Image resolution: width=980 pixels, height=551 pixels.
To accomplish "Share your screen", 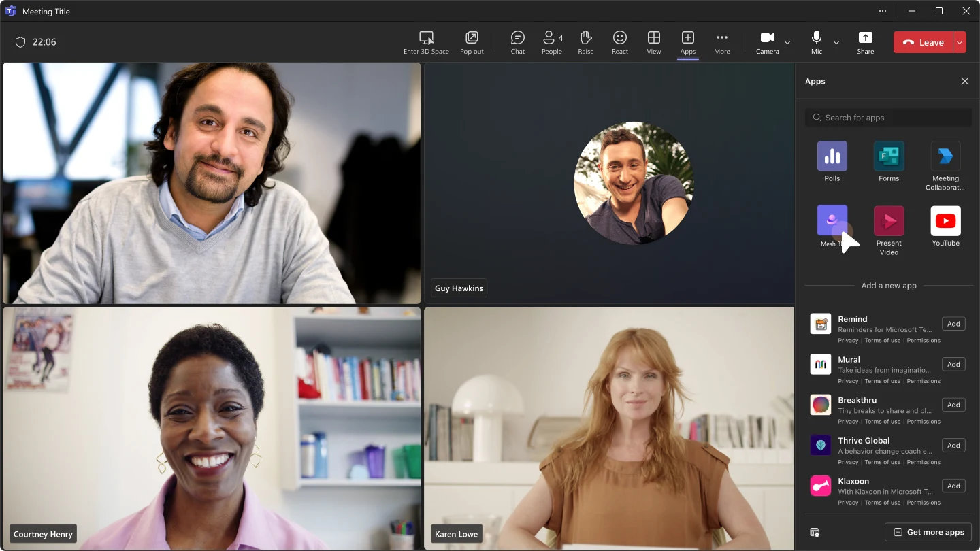I will (x=866, y=42).
